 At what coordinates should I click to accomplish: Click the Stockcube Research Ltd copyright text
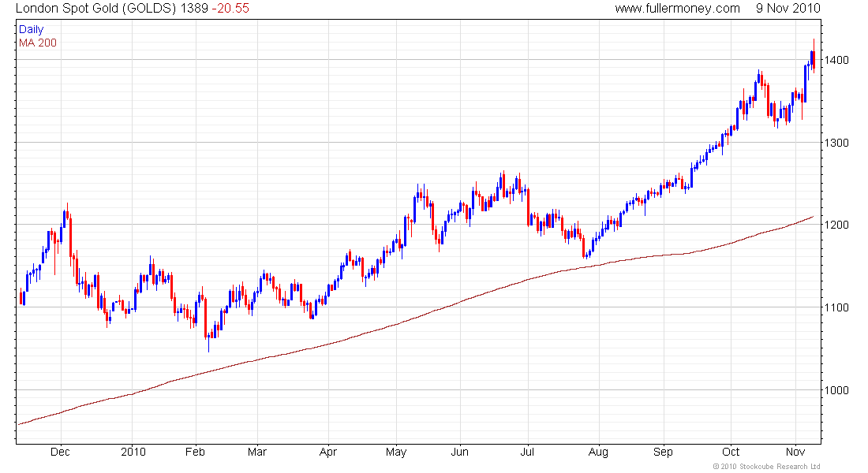(766, 467)
